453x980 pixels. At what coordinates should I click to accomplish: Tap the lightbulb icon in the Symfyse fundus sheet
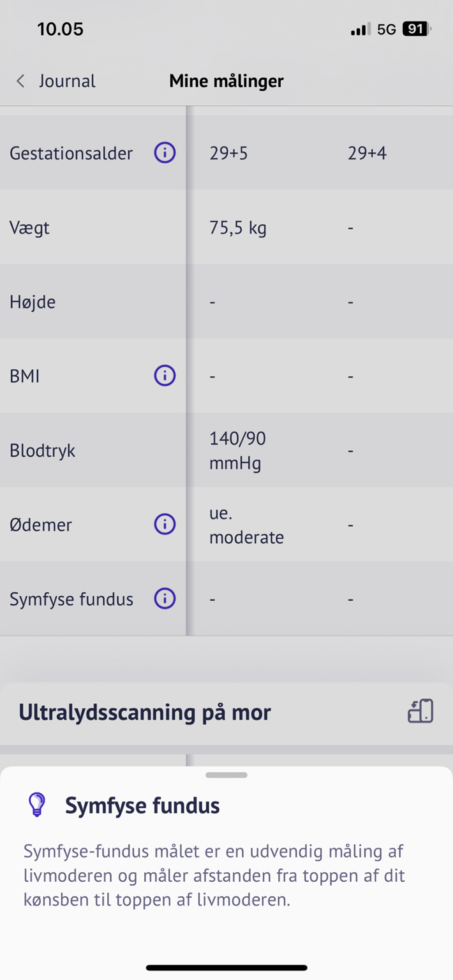click(38, 804)
